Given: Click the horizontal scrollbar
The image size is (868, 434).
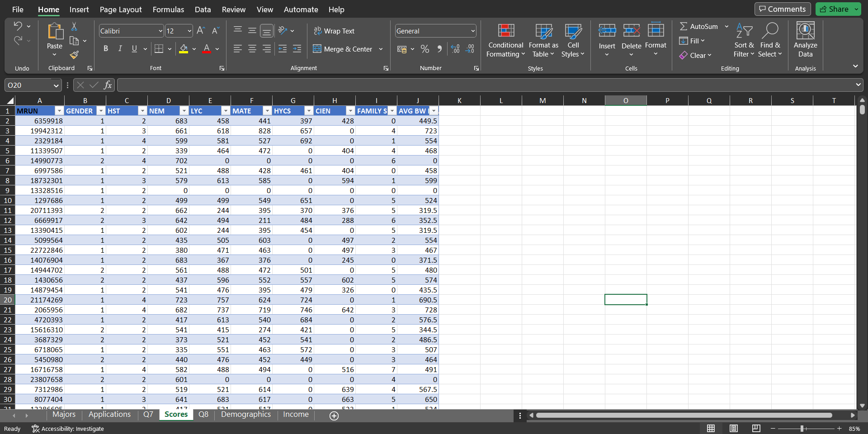Looking at the screenshot, I should [x=684, y=415].
